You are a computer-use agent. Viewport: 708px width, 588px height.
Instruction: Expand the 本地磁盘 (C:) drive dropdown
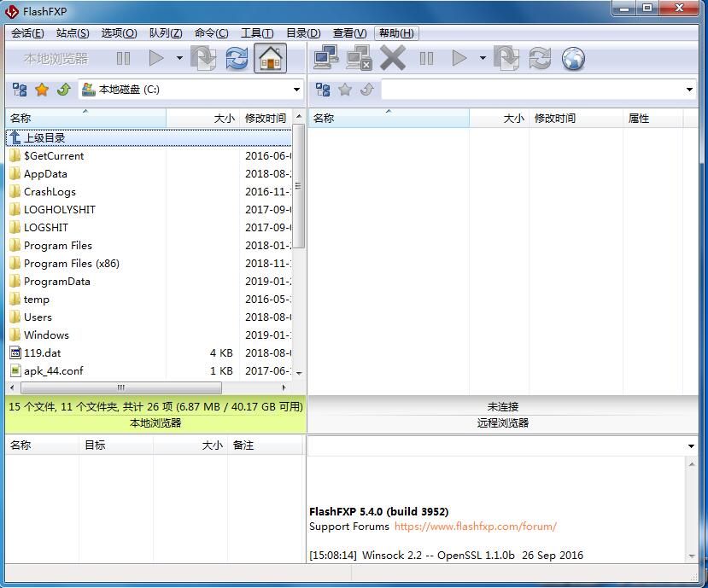click(x=296, y=90)
